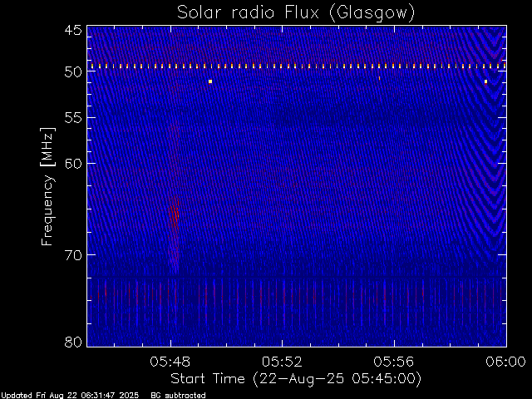
Task: Click the "Updated Fri Aug 22 06:31:47 2025" text
Action: coord(70,396)
